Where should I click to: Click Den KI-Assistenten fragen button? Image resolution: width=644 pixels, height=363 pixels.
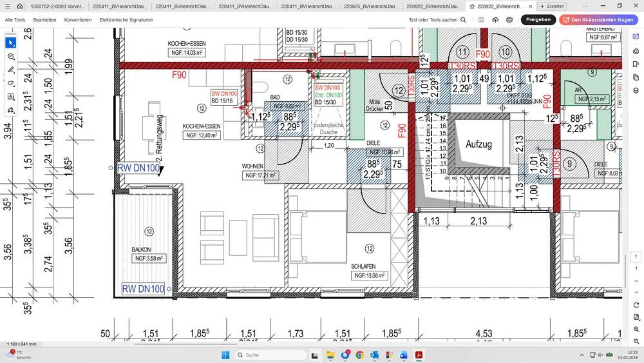pos(598,20)
